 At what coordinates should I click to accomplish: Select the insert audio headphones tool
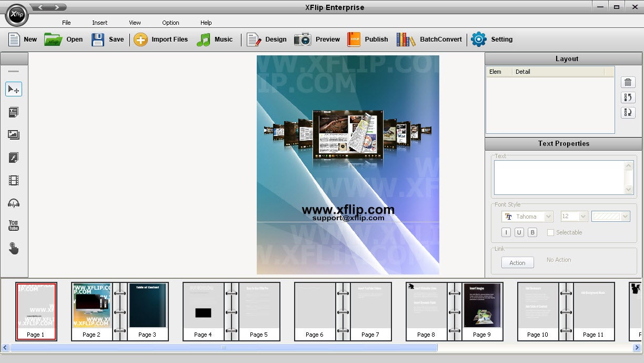coord(14,203)
